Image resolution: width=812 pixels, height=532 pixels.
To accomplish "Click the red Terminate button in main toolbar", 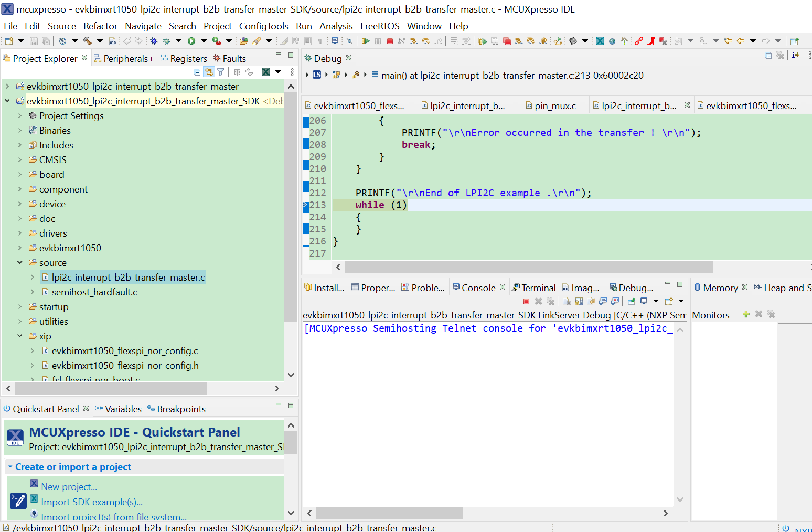I will coord(390,41).
